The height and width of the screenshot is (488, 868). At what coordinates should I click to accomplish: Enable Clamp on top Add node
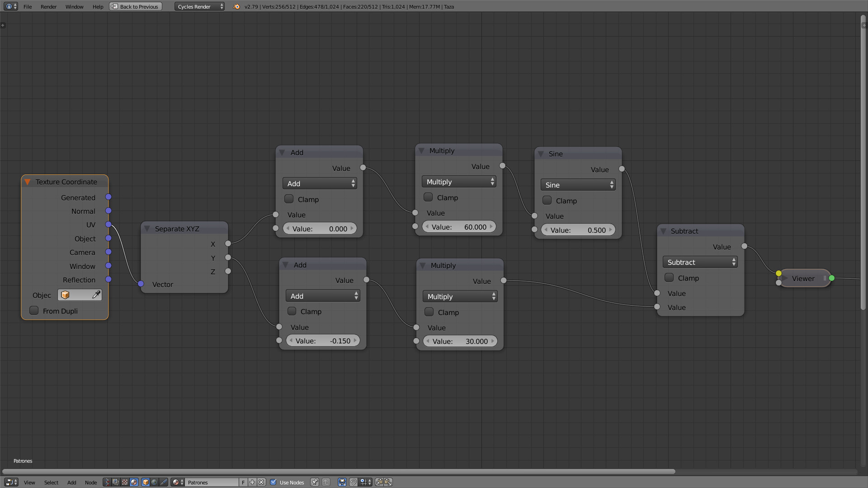(289, 199)
